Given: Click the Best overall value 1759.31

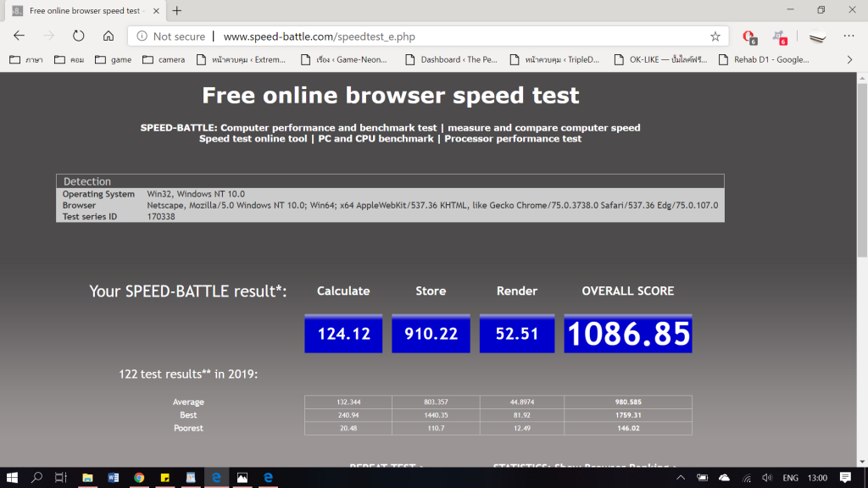Looking at the screenshot, I should coord(628,415).
